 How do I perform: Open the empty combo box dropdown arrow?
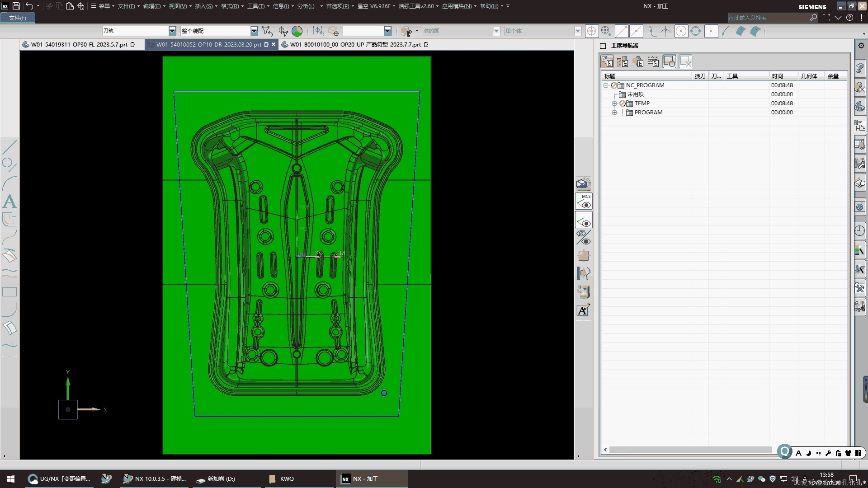coord(387,31)
